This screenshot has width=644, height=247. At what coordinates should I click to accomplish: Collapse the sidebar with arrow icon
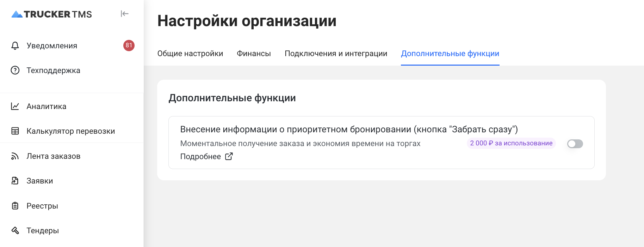(x=125, y=14)
